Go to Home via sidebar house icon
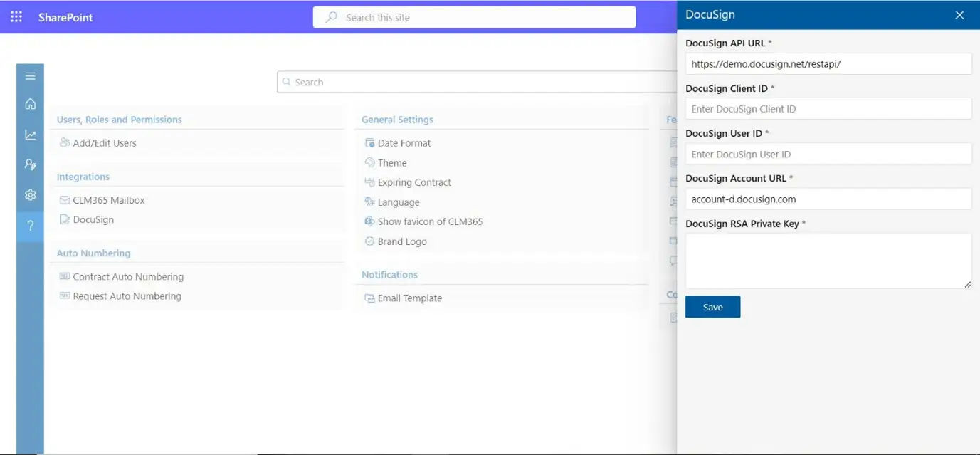980x455 pixels. coord(30,104)
